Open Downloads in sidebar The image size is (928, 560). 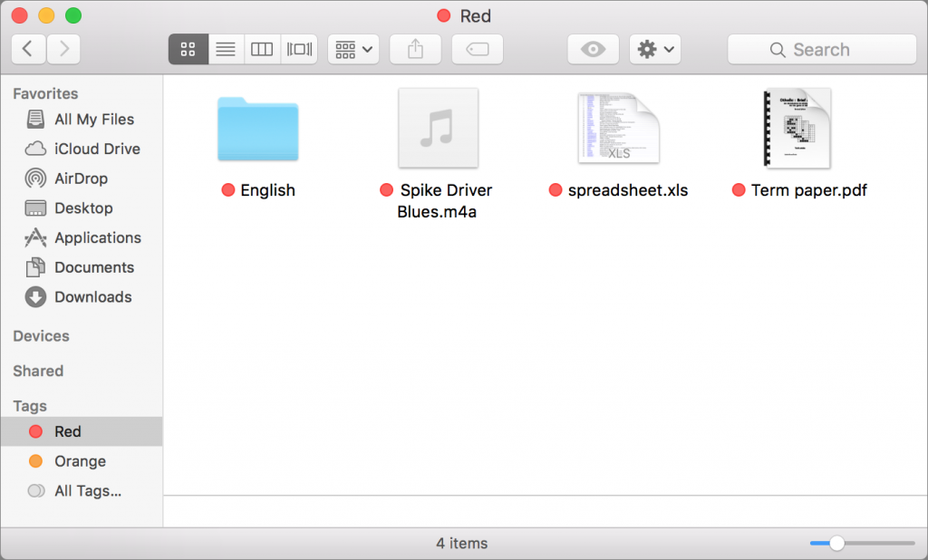82,297
